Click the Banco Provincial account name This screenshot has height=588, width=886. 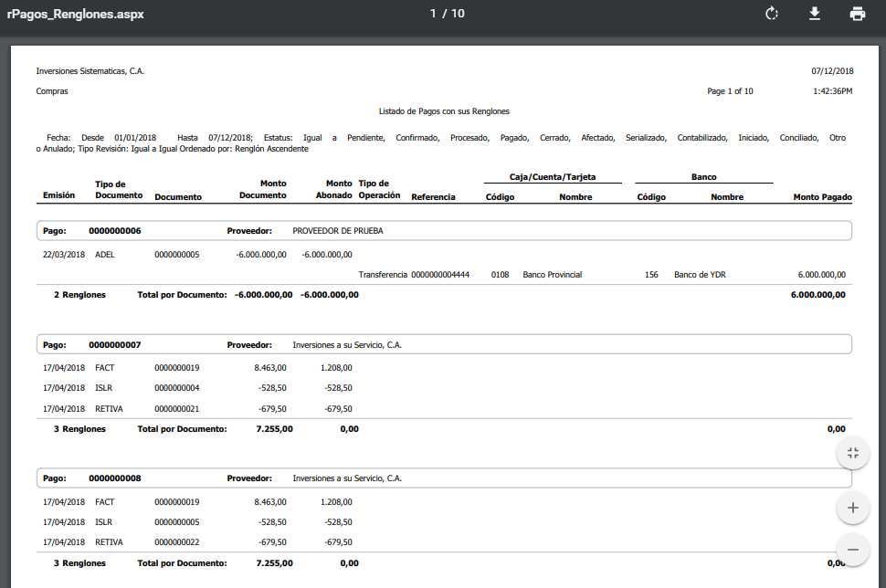(x=552, y=274)
